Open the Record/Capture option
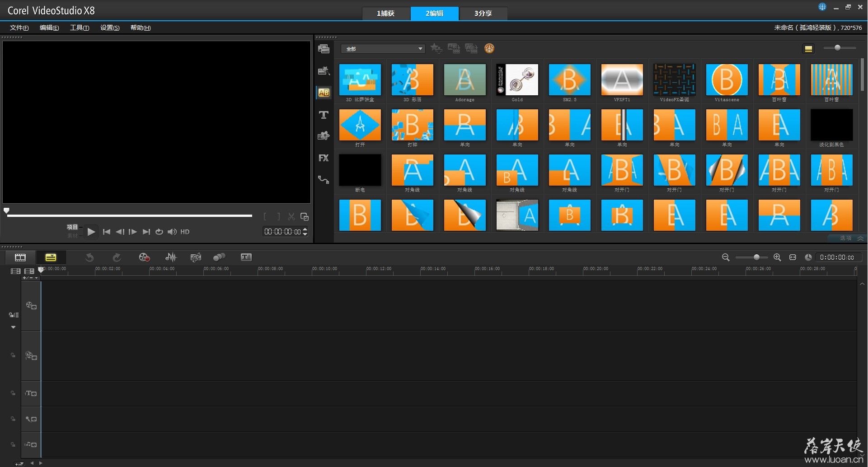 pyautogui.click(x=144, y=257)
